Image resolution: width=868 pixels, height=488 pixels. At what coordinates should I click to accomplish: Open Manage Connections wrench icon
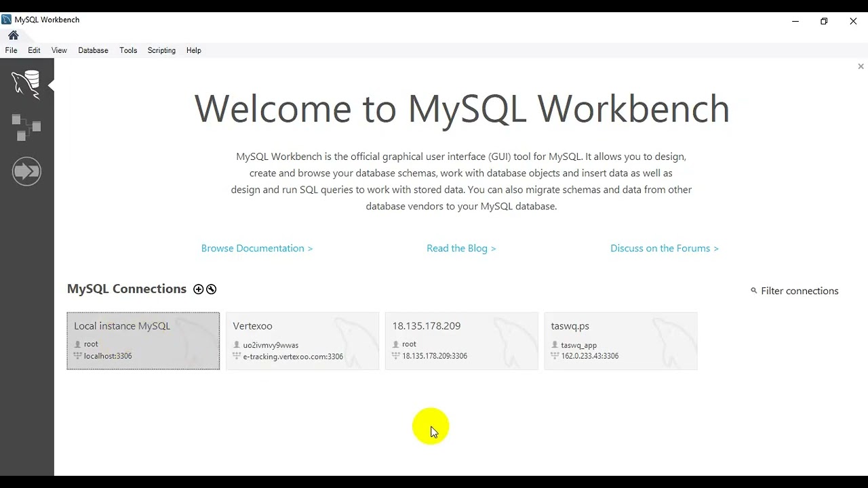tap(212, 289)
